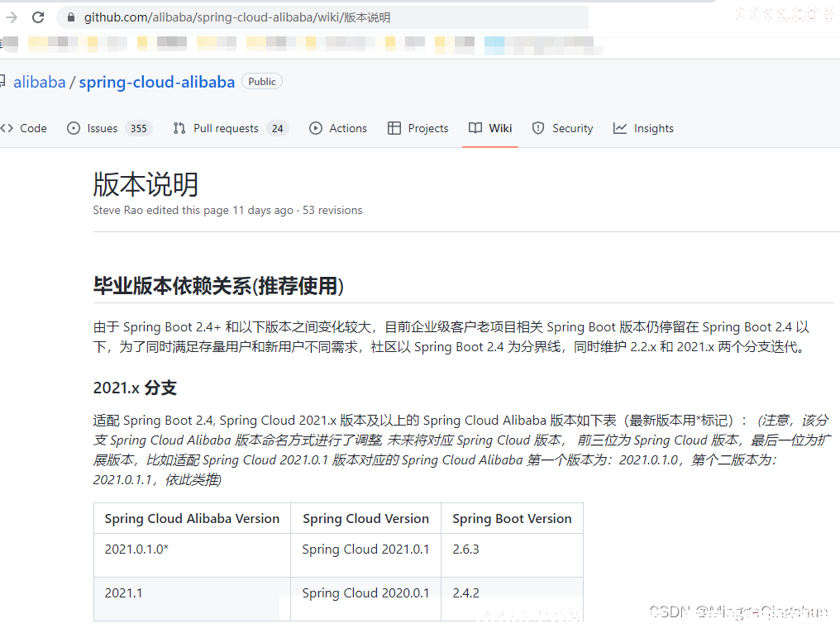Open the alibaba owner link
The image size is (840, 628).
point(39,82)
